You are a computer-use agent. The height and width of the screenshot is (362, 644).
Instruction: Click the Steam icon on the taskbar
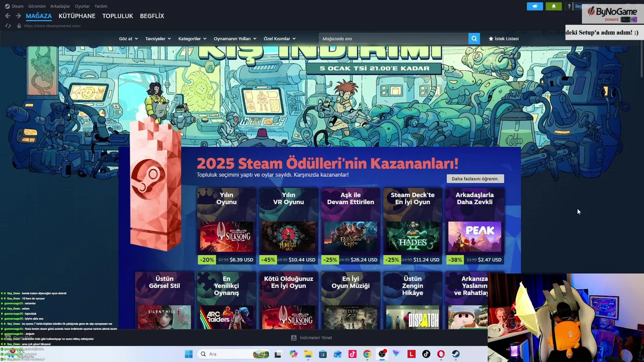(x=456, y=354)
